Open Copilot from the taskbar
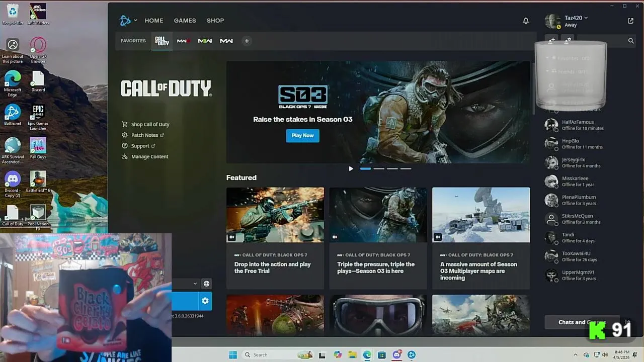Screen dimensions: 644x362 click(x=338, y=354)
